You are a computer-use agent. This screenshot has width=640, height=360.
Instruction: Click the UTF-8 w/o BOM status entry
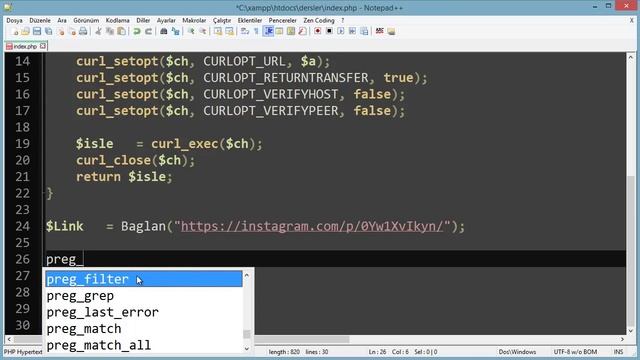coord(575,352)
